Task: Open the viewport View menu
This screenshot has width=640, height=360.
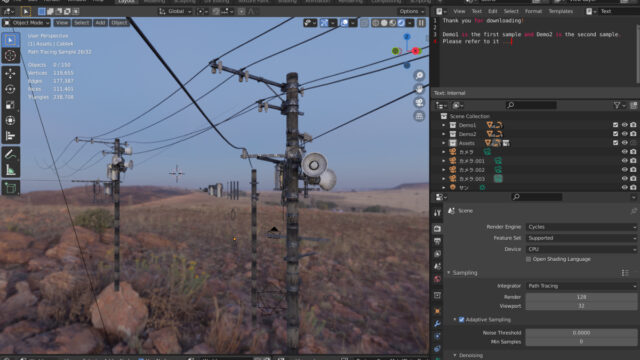Action: click(62, 23)
